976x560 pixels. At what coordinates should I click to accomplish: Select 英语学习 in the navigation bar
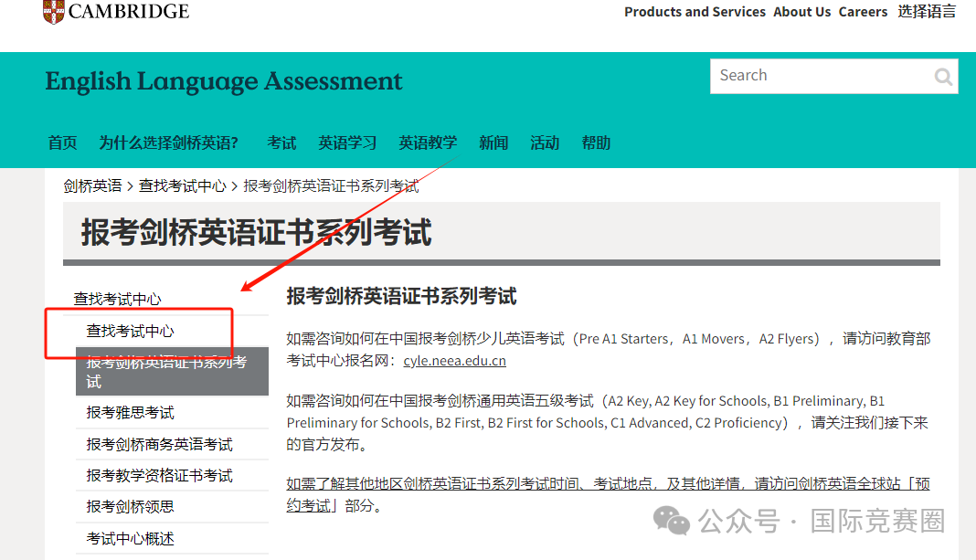coord(347,143)
